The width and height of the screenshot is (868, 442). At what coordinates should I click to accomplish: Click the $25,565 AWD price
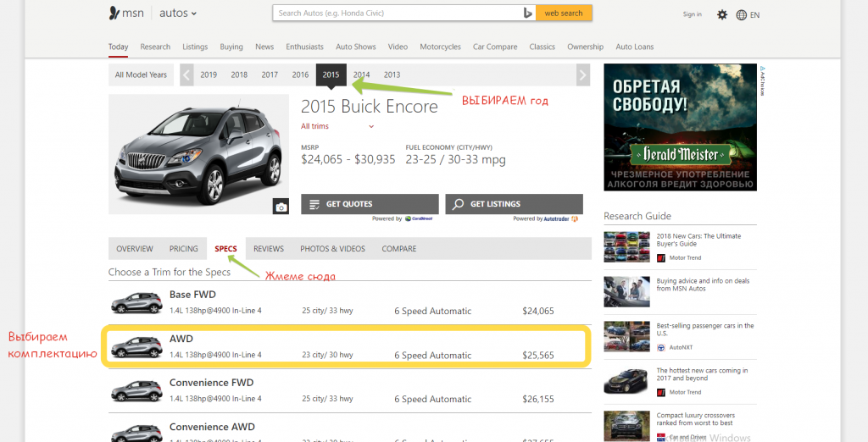click(x=538, y=355)
